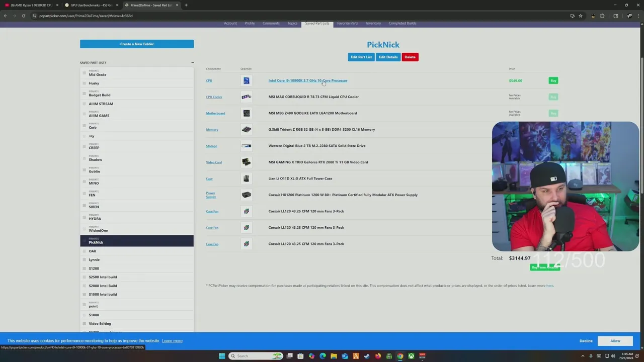
Task: Click the CPU Cooler component link
Action: [214, 97]
